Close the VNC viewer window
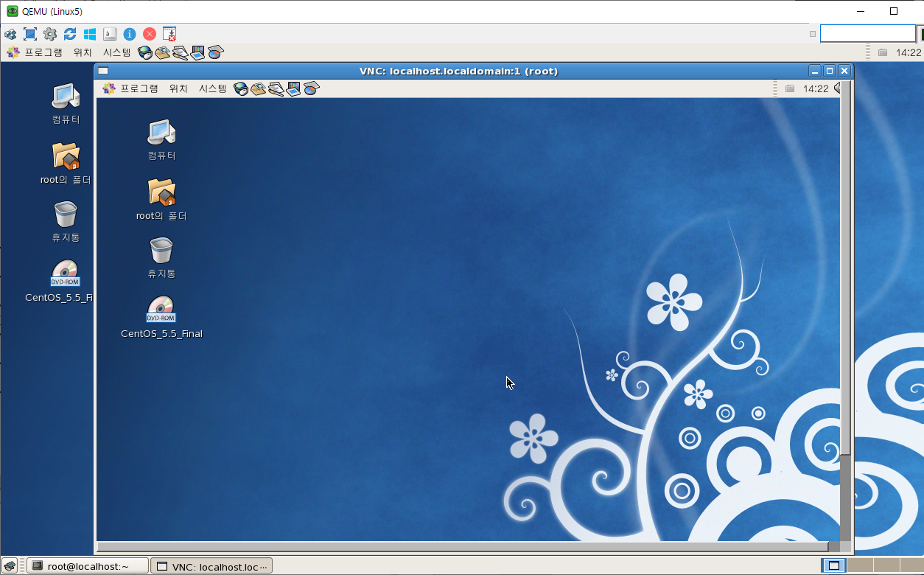The width and height of the screenshot is (924, 575). coord(844,71)
